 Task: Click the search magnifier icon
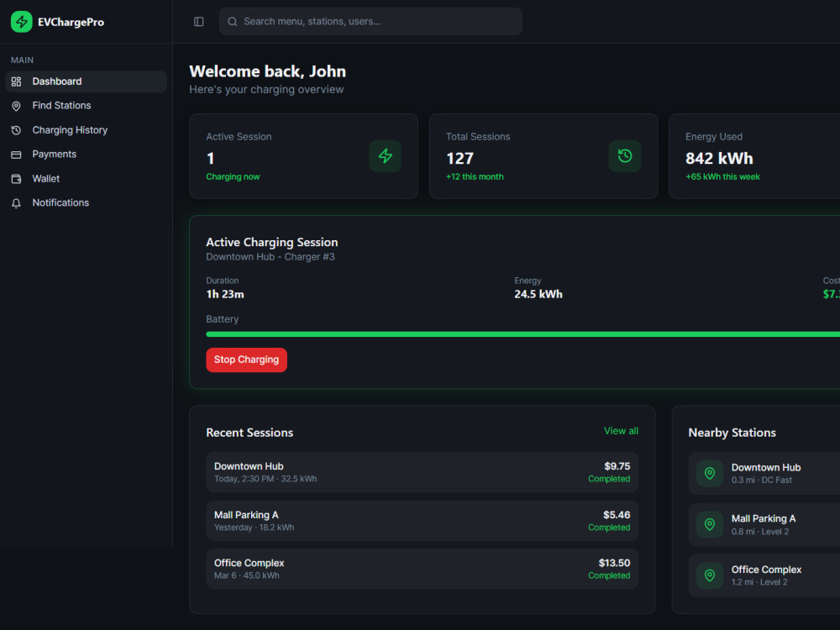pyautogui.click(x=233, y=22)
